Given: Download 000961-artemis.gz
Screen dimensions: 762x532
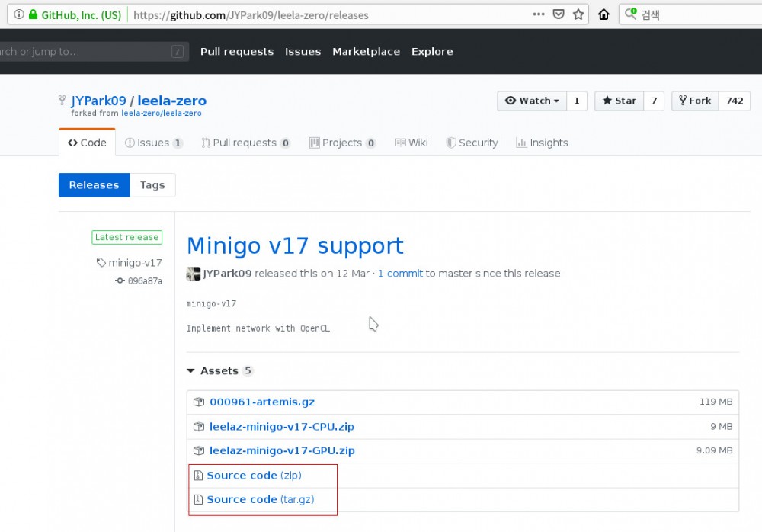Looking at the screenshot, I should click(x=262, y=402).
